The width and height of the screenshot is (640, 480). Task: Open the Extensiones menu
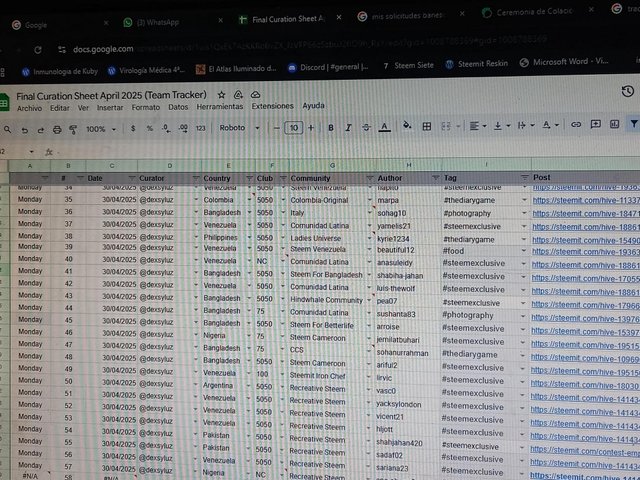272,106
